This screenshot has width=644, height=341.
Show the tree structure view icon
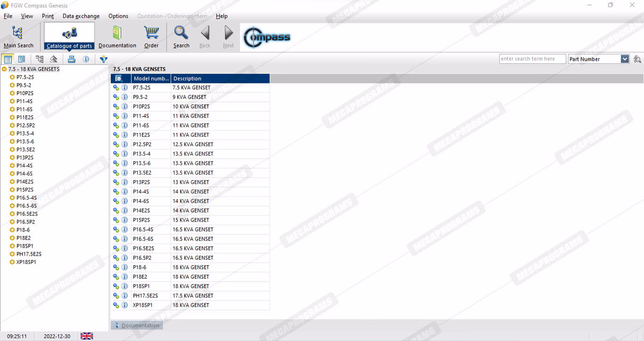40,59
